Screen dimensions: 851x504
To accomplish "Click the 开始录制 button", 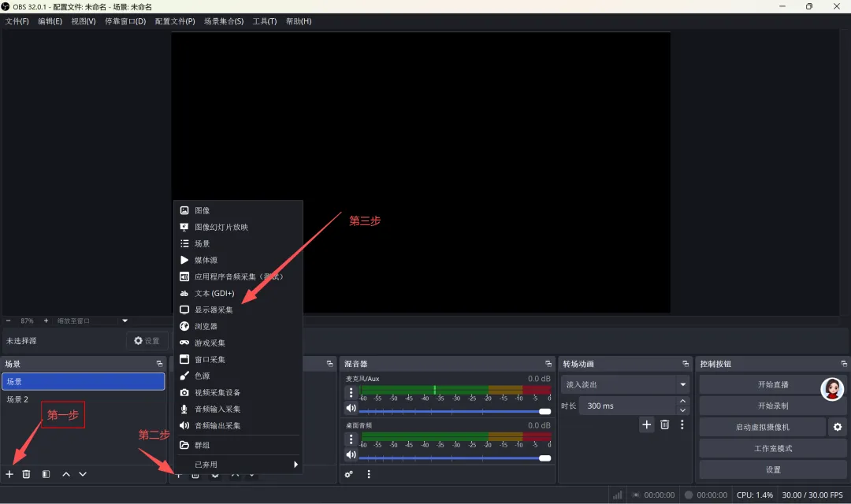I will (x=773, y=406).
